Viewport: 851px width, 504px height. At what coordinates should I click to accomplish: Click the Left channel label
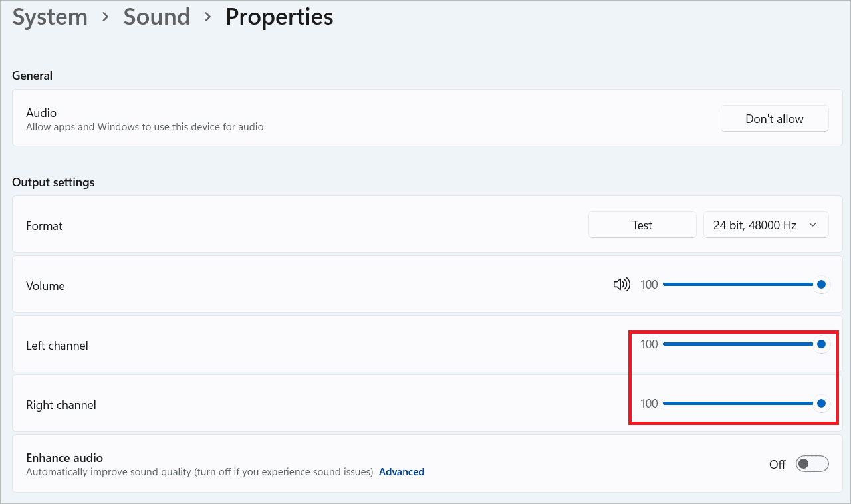pos(57,346)
